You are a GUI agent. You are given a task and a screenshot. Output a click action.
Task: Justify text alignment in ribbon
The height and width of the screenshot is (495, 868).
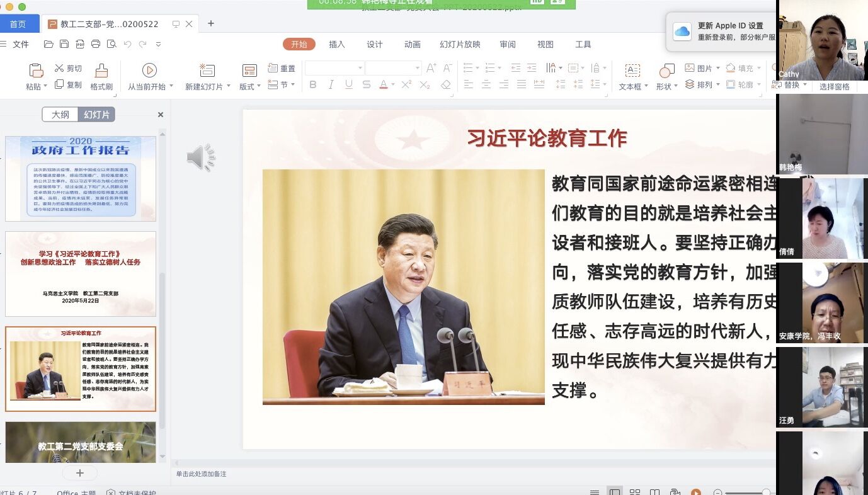[x=521, y=84]
